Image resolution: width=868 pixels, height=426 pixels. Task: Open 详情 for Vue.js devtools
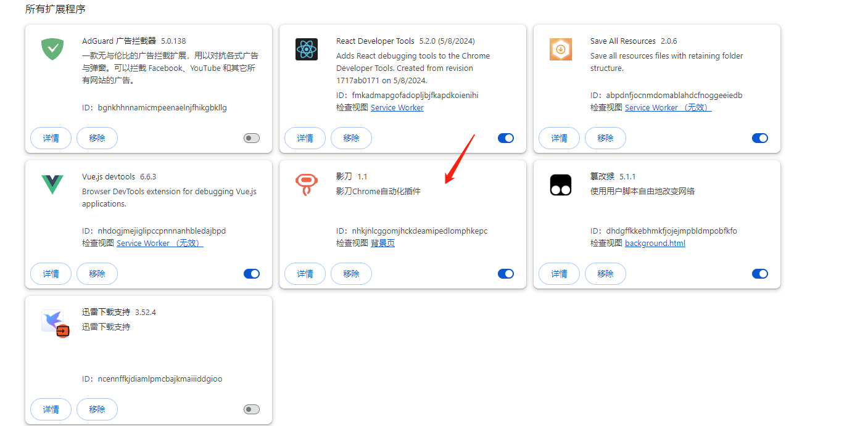click(x=51, y=274)
